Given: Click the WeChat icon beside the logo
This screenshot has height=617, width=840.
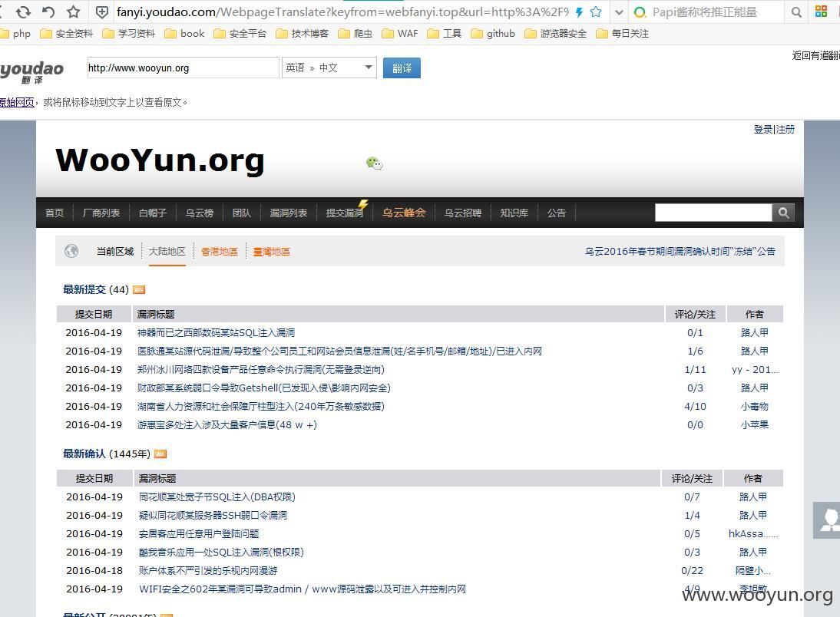Looking at the screenshot, I should pyautogui.click(x=374, y=163).
